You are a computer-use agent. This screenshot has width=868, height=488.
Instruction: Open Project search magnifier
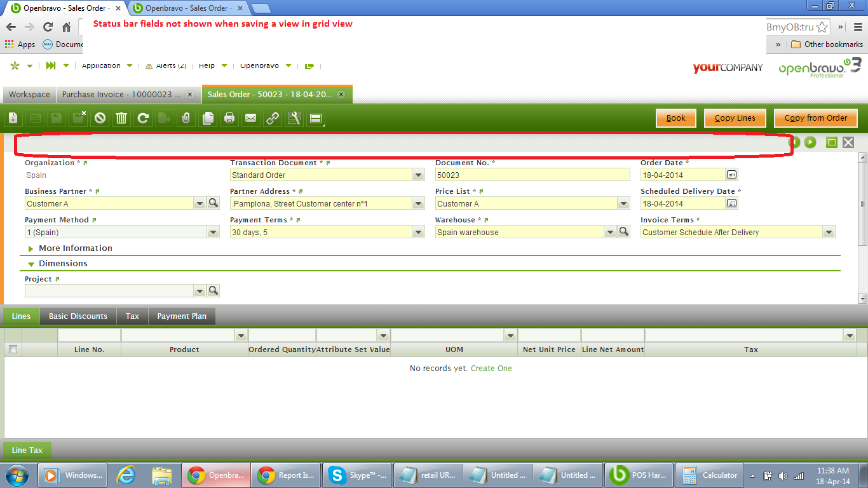214,290
